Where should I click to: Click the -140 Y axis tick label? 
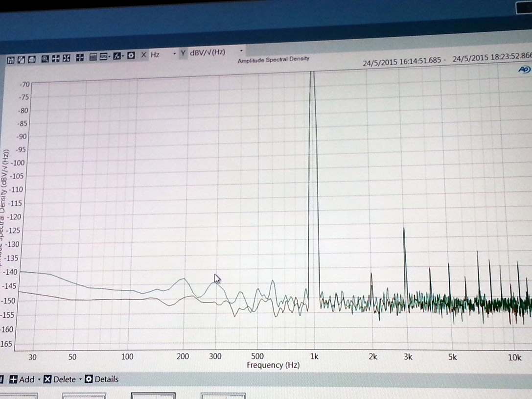click(x=9, y=272)
